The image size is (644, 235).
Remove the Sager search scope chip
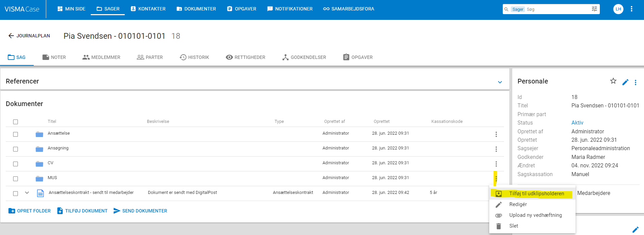click(x=518, y=9)
